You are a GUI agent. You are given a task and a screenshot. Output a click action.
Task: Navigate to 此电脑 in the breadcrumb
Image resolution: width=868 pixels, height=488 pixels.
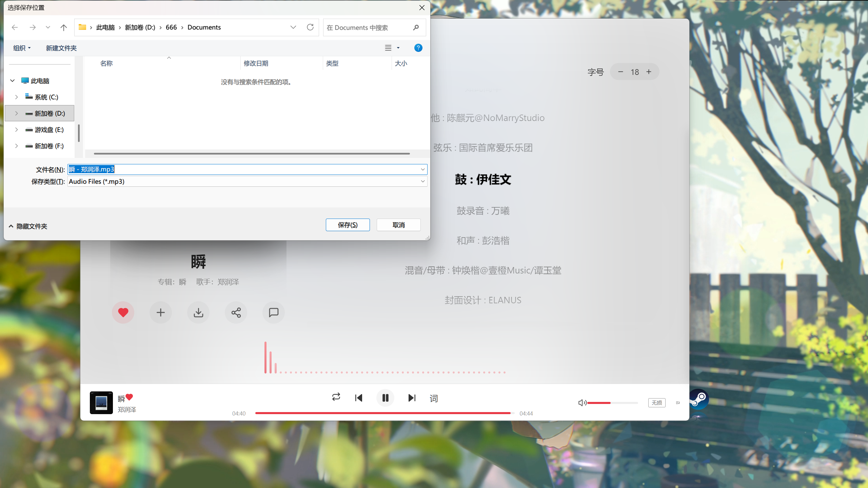[105, 27]
